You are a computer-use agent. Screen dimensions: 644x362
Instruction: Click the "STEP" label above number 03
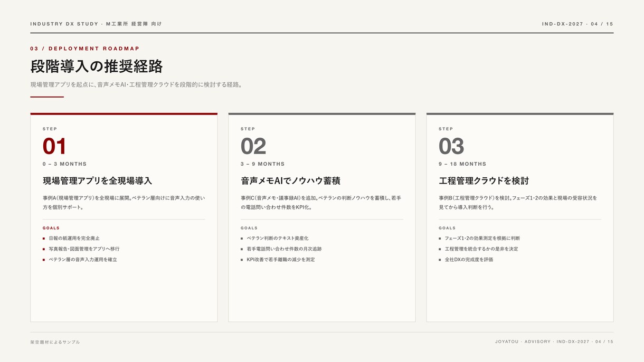(x=446, y=129)
